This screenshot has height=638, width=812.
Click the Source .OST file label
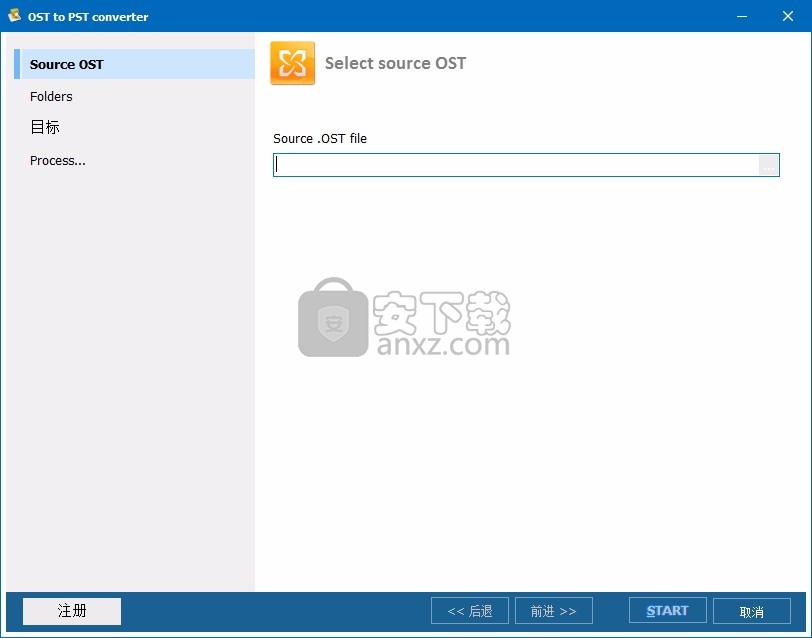point(320,139)
